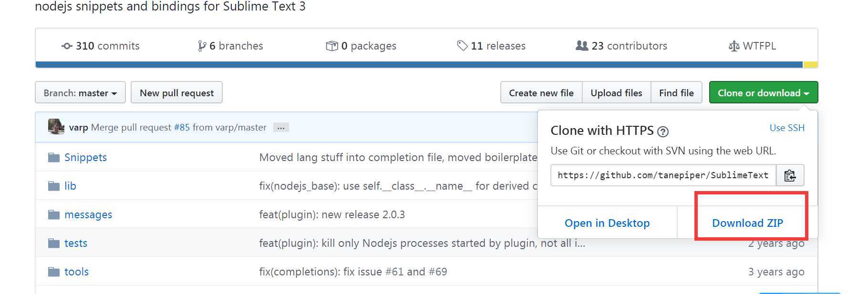Expand commit message ellipsis button
Viewport: 868px width, 294px height.
pyautogui.click(x=281, y=127)
